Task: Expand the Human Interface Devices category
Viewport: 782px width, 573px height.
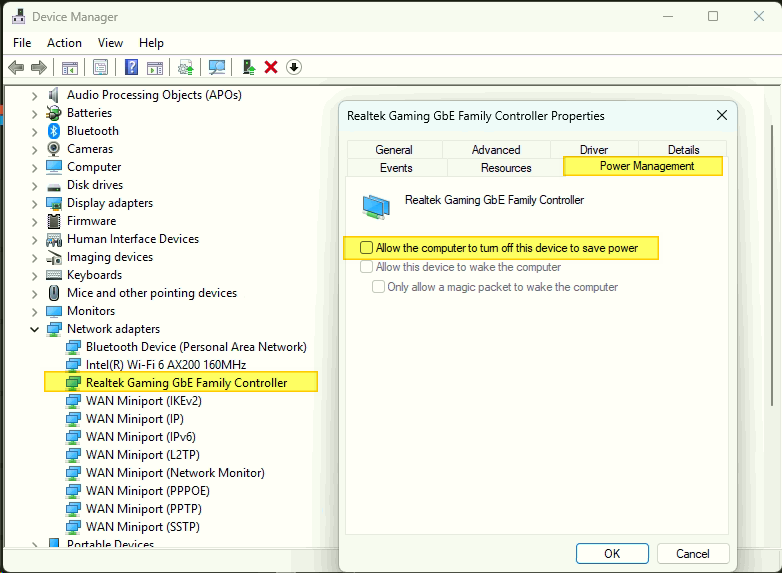Action: pos(35,239)
